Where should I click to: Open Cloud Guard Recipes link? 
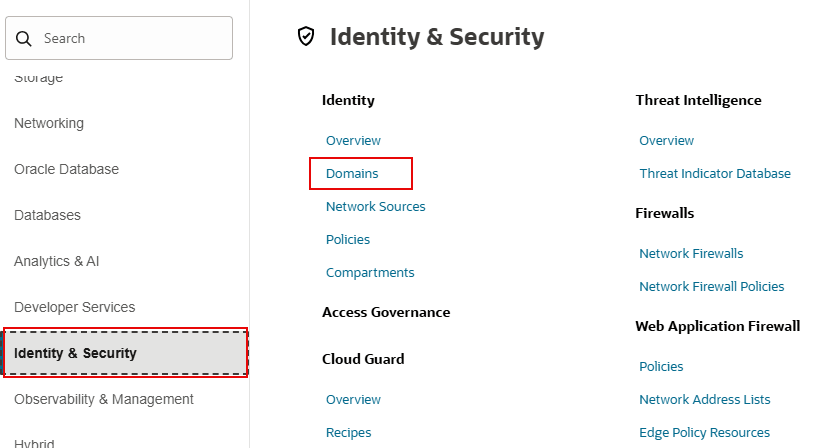tap(348, 432)
